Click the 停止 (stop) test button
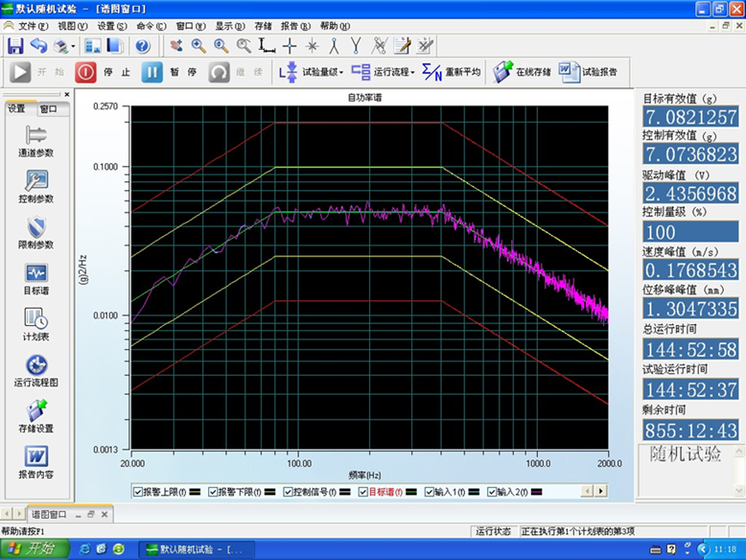This screenshot has width=746, height=560. pos(86,72)
